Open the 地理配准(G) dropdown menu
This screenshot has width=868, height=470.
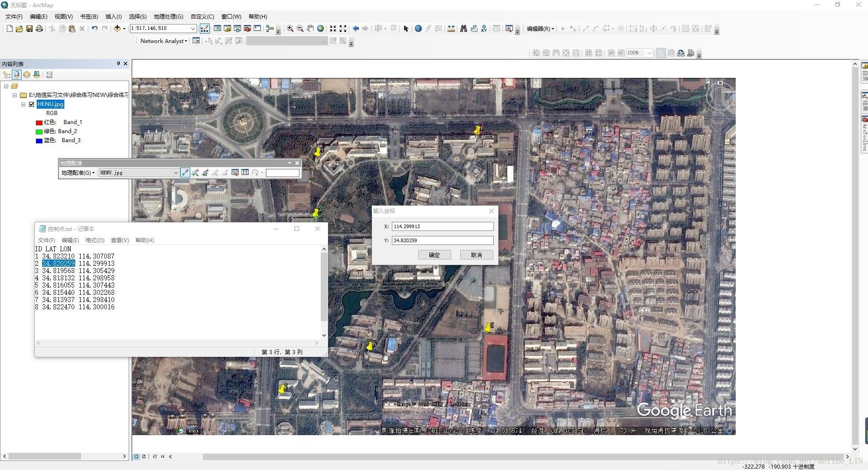(78, 173)
